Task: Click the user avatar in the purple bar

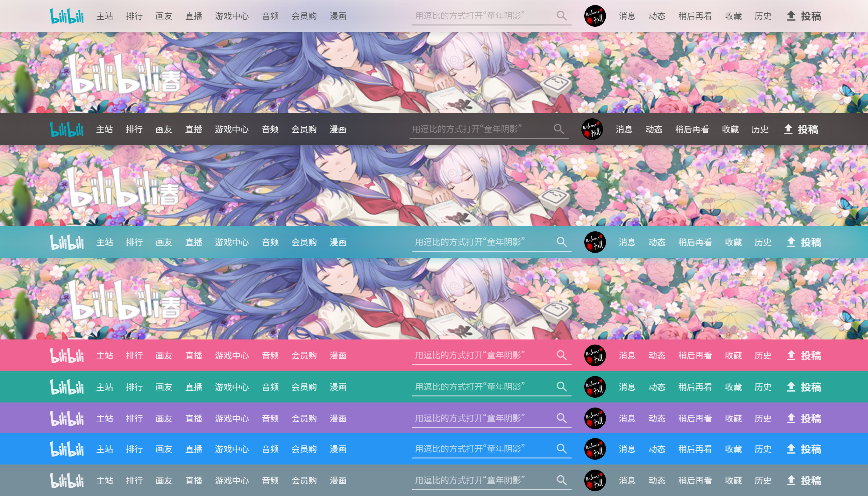Action: 595,418
